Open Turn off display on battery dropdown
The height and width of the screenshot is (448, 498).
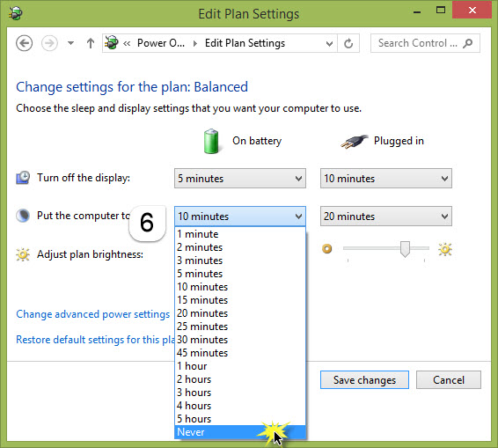[x=240, y=179]
